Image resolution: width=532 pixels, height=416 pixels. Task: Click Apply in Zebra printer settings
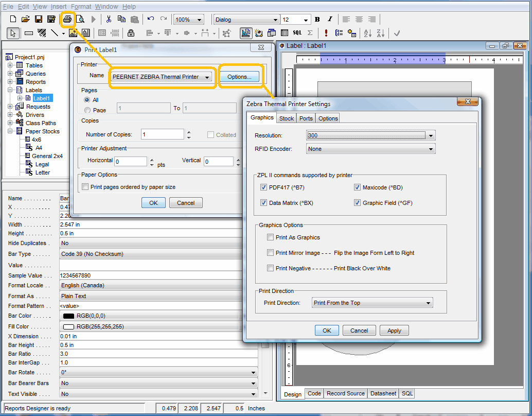[394, 331]
